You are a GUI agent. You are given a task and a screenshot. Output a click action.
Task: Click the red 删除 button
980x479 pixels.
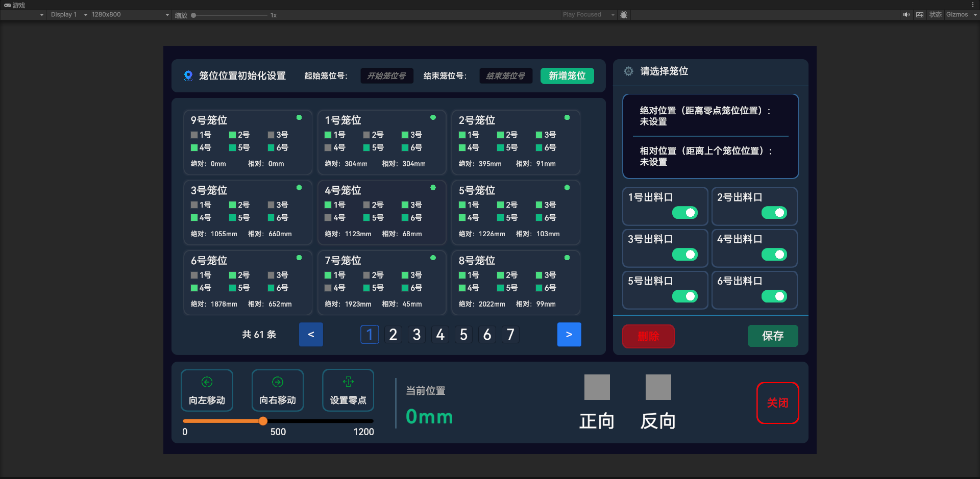click(648, 336)
